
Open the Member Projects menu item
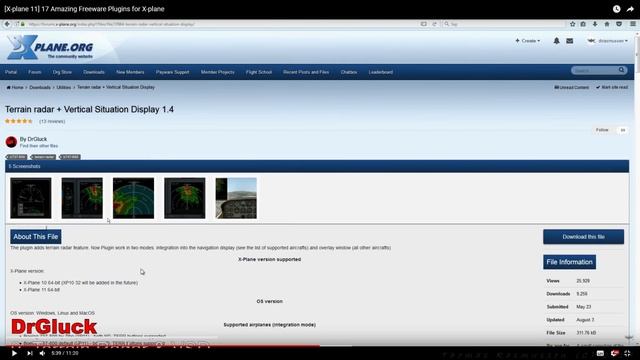click(x=218, y=72)
